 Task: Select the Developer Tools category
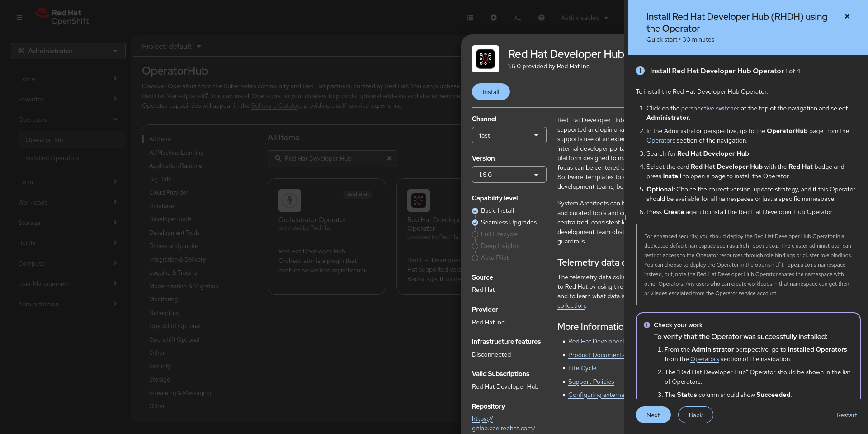point(170,219)
